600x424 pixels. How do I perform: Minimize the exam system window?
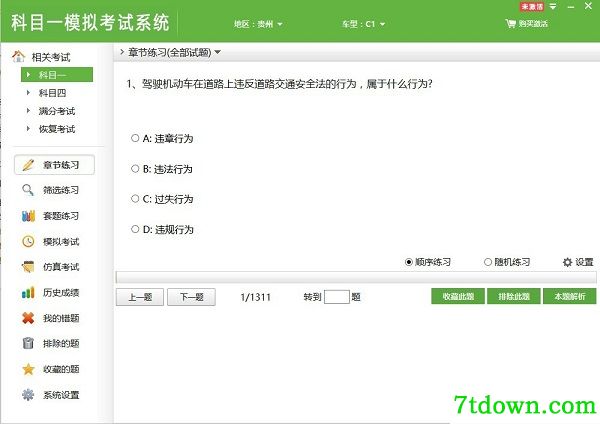pyautogui.click(x=571, y=7)
